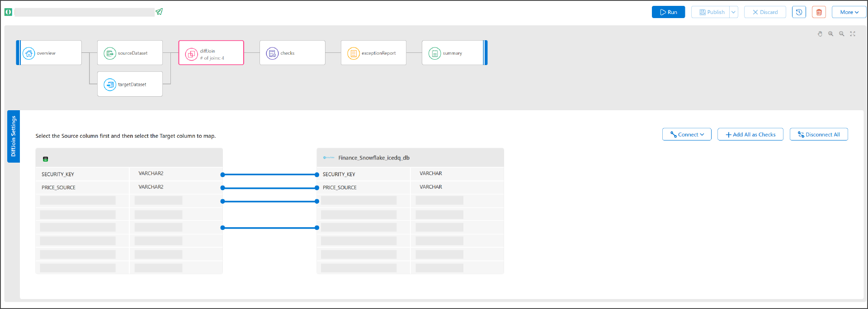Expand the Connect dropdown
Image resolution: width=868 pixels, height=309 pixels.
[687, 135]
